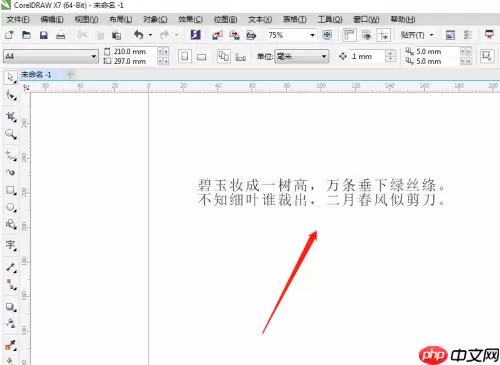Image resolution: width=500 pixels, height=365 pixels.
Task: Click the Publish to PDF icon
Action: (x=251, y=35)
